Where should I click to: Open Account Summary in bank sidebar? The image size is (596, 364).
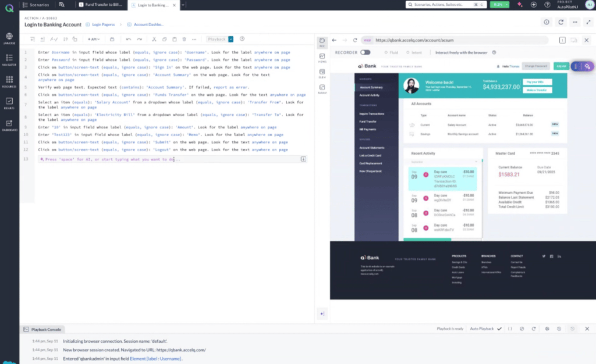point(371,87)
